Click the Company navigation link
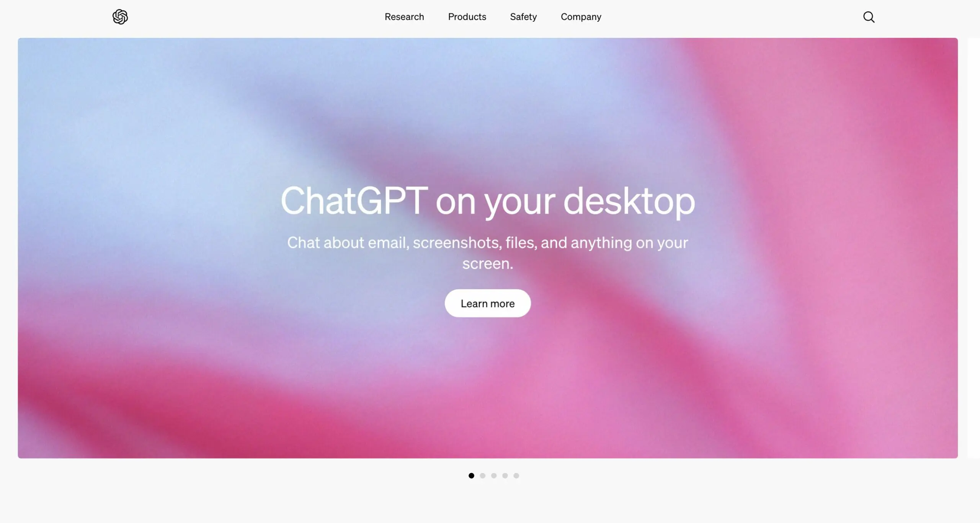The width and height of the screenshot is (980, 523). click(x=581, y=16)
